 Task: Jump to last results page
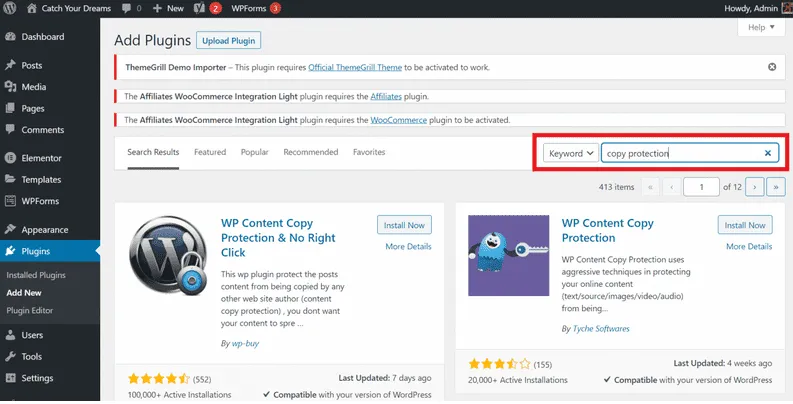(x=776, y=187)
